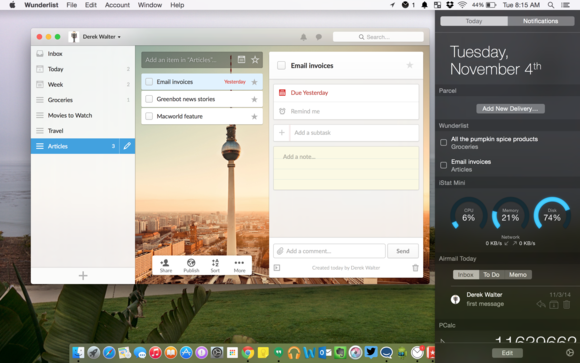
Task: Click the Share list icon
Action: coord(165,265)
